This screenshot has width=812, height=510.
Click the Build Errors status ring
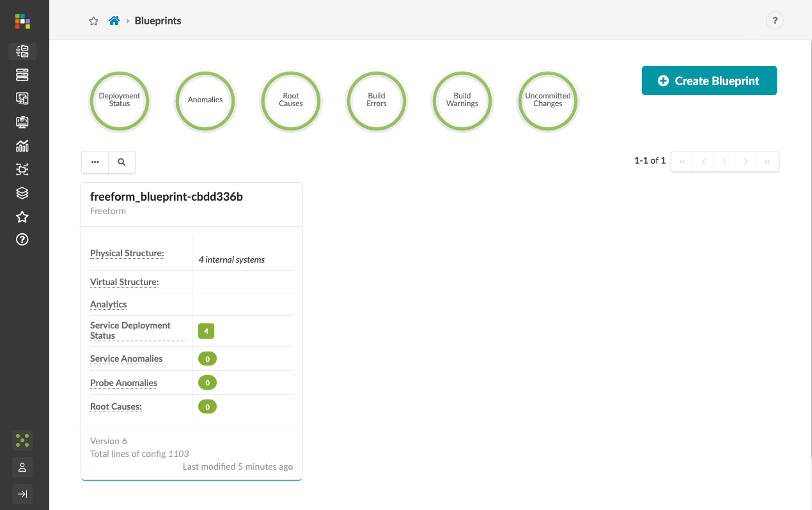377,101
